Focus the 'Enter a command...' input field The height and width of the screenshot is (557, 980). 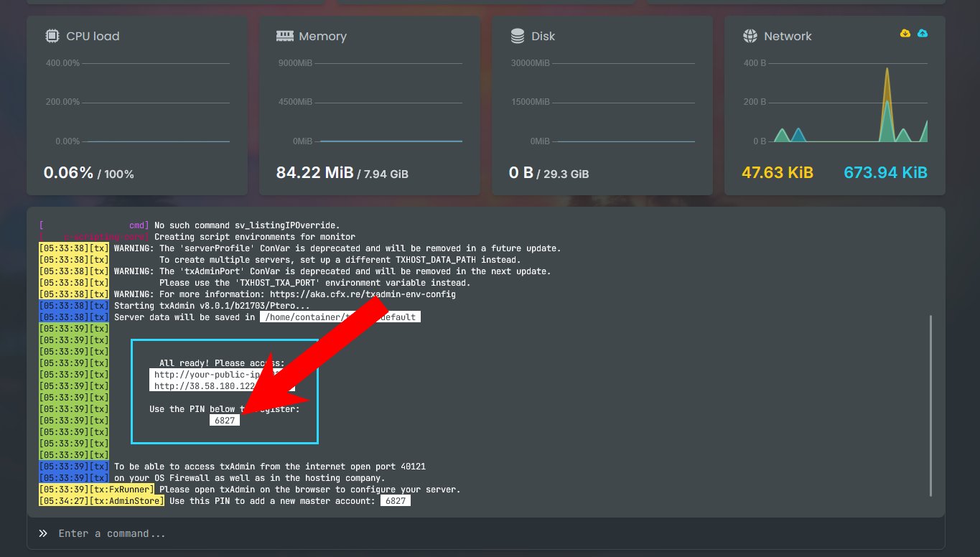click(x=485, y=533)
